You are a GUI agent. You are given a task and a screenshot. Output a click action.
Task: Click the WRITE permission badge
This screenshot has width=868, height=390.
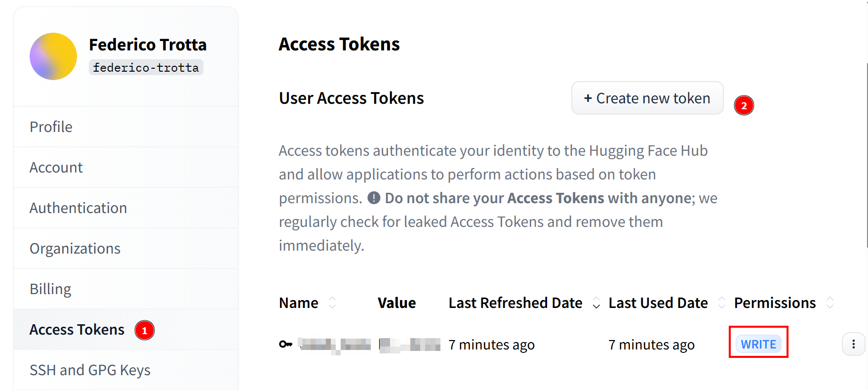[x=758, y=344]
